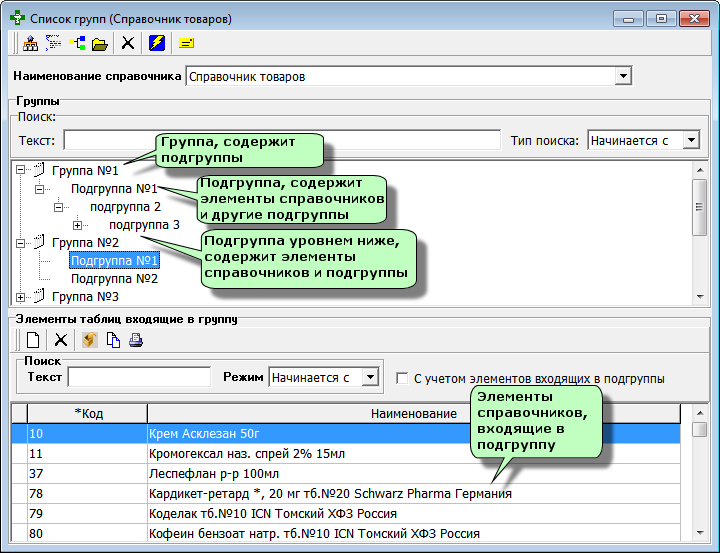Click the *Код column header
Image resolution: width=720 pixels, height=553 pixels.
pyautogui.click(x=88, y=414)
